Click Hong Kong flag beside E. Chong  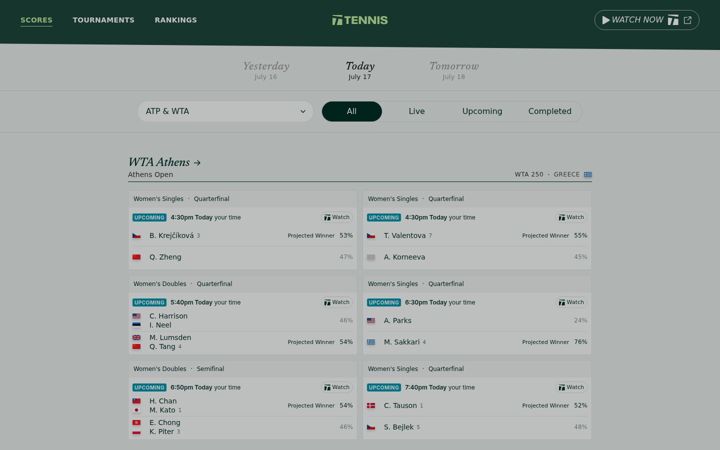[136, 422]
